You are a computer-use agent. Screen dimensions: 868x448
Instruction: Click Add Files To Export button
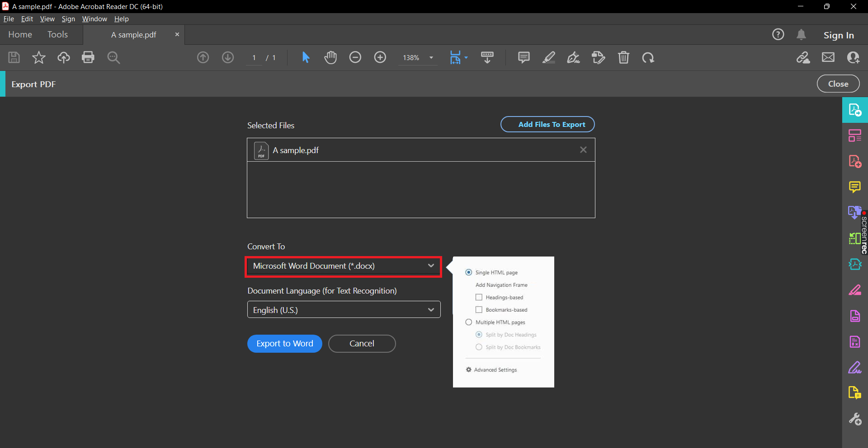547,124
